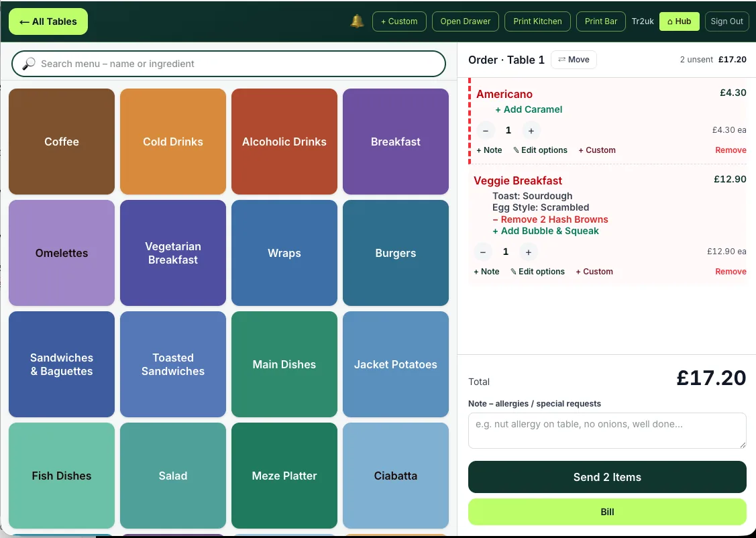
Task: Click the Order · Table 1 heading
Action: click(x=506, y=60)
